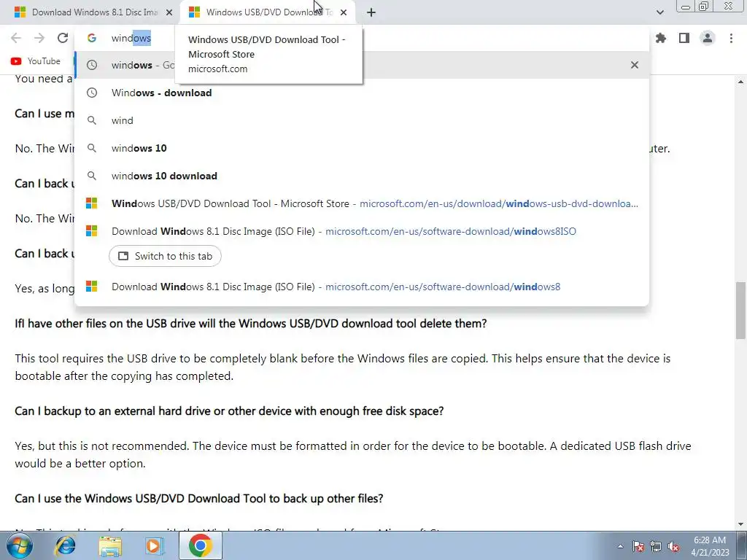
Task: Open the Action Center flag icon
Action: coord(638,546)
